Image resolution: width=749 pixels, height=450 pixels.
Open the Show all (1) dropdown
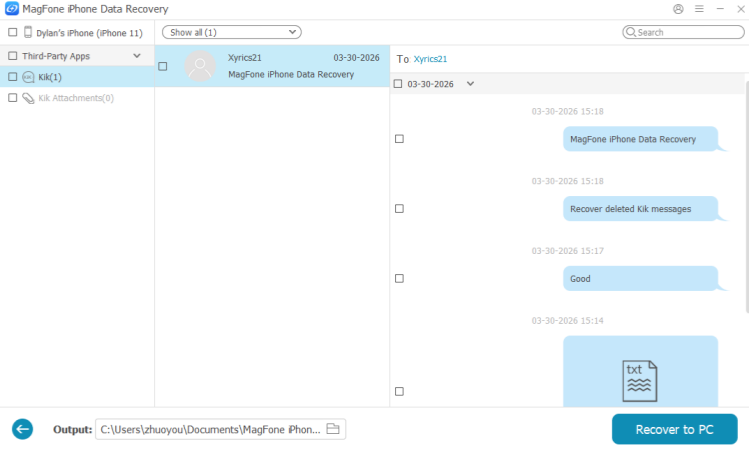pyautogui.click(x=232, y=32)
